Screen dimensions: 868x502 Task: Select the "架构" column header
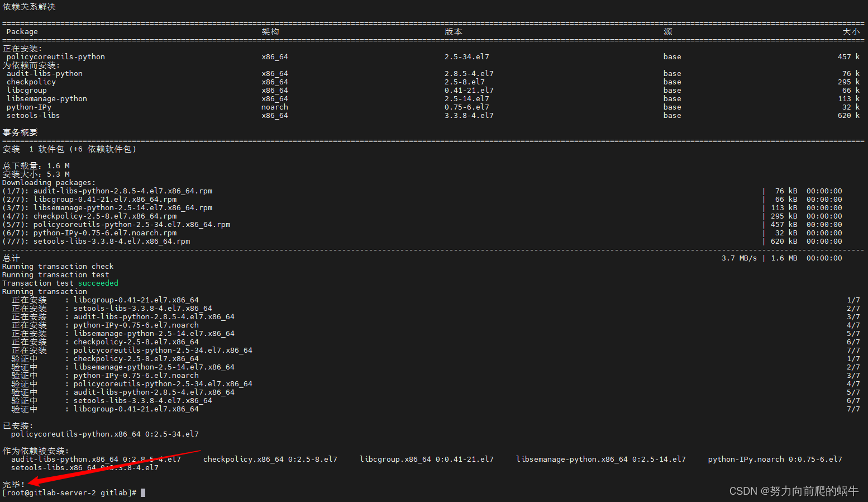[x=270, y=32]
